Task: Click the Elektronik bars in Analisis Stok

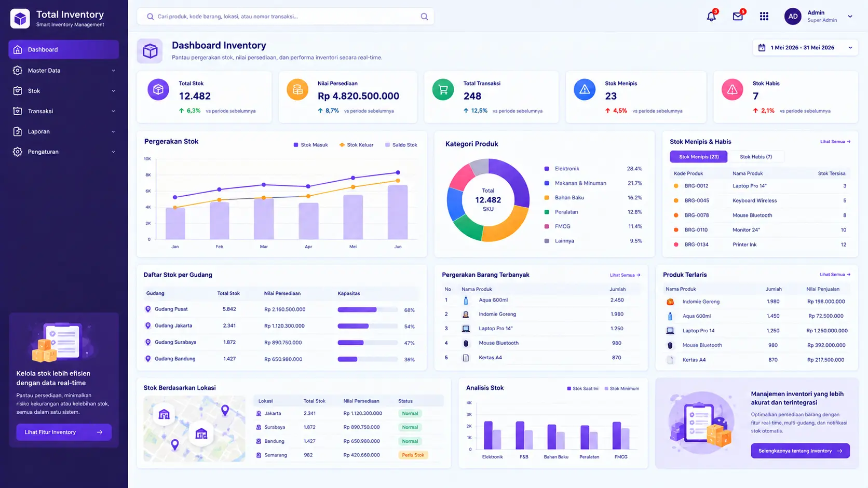Action: click(x=492, y=435)
